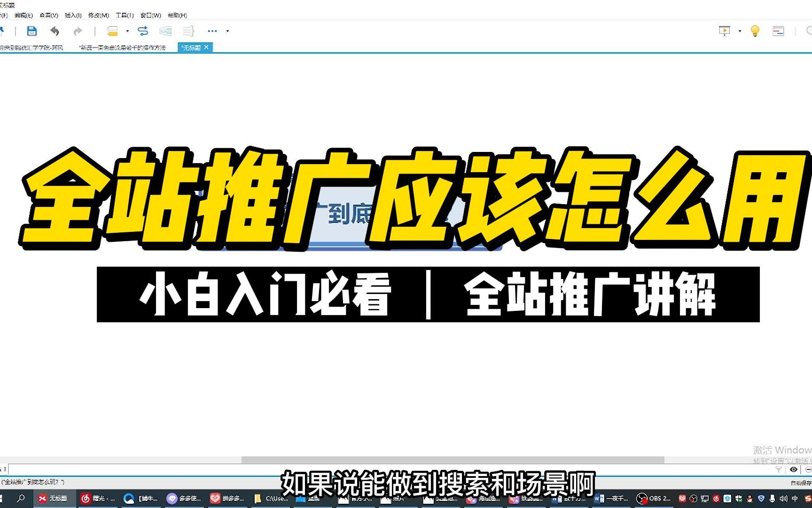The height and width of the screenshot is (508, 812).
Task: Click the yellow topic-style icon in the toolbar
Action: (112, 31)
